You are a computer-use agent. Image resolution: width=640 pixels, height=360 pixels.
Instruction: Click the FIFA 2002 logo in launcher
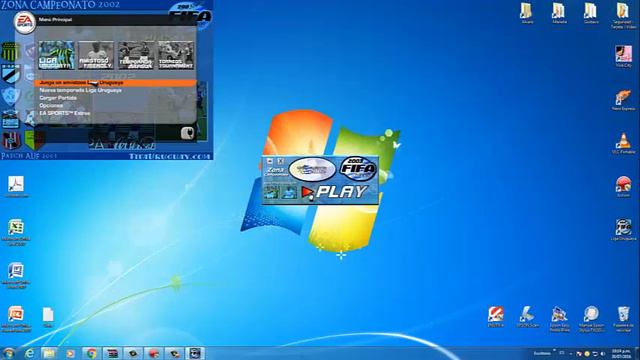coord(358,169)
